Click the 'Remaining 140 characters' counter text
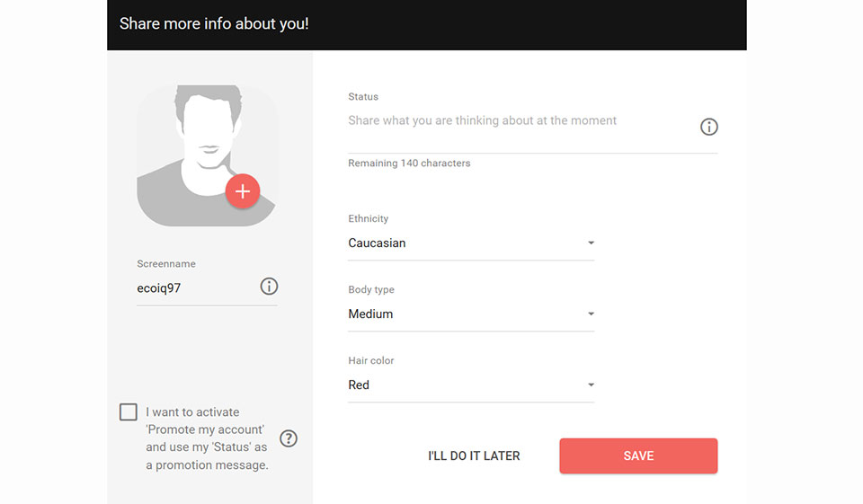863x504 pixels. pos(409,164)
